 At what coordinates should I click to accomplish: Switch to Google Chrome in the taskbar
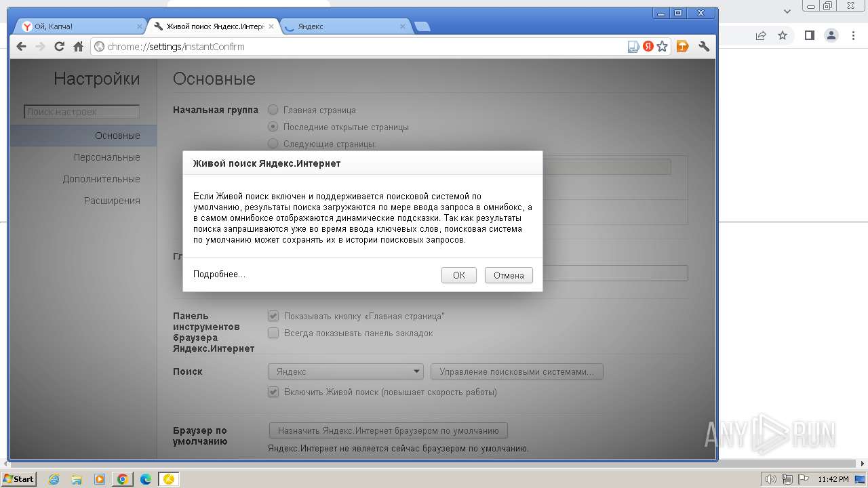tap(123, 479)
